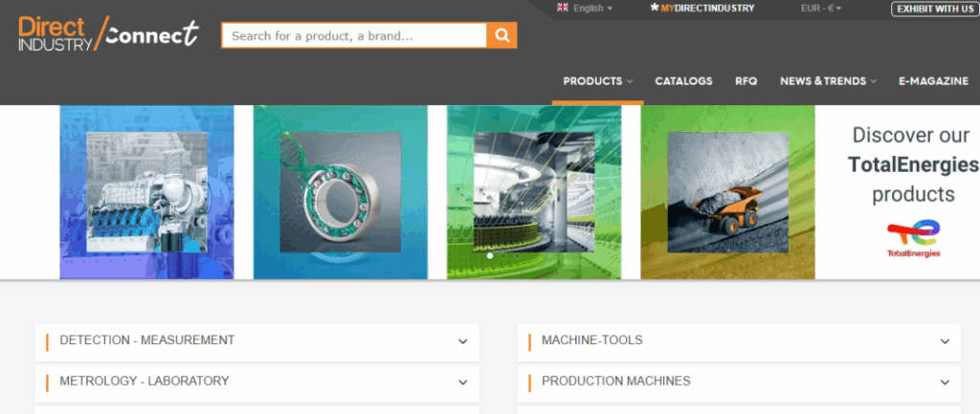Click the orange search magnifier button
Image resolution: width=980 pixels, height=414 pixels.
501,35
